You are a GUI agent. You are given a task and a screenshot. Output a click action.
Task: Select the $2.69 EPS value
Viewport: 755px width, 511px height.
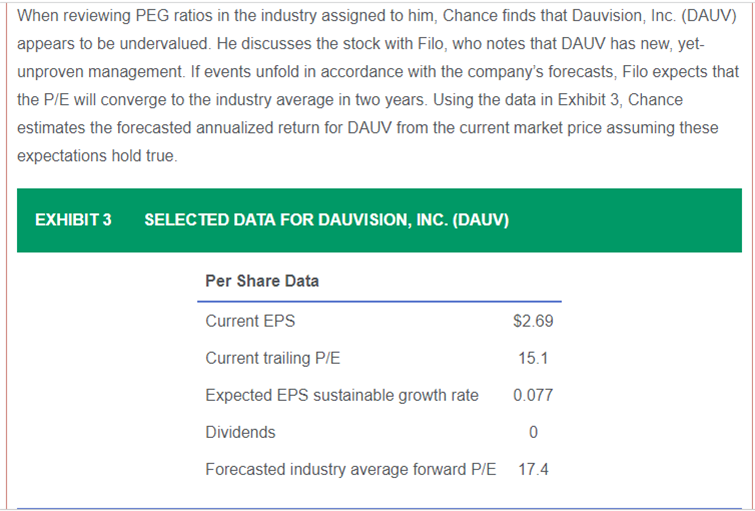click(x=532, y=321)
